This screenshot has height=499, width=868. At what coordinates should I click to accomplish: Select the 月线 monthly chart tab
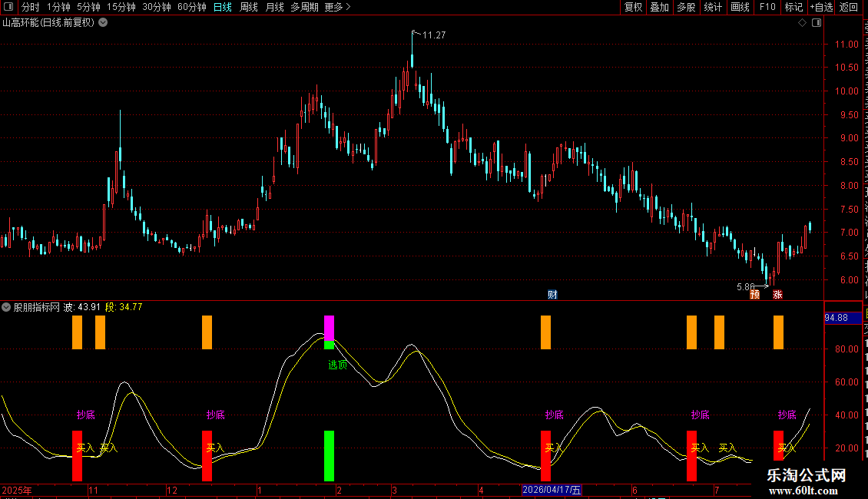274,7
